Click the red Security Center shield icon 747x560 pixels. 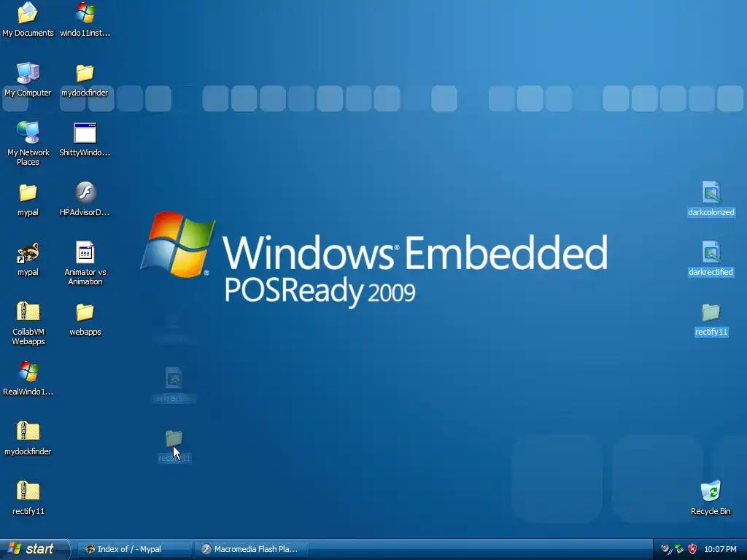pos(692,549)
